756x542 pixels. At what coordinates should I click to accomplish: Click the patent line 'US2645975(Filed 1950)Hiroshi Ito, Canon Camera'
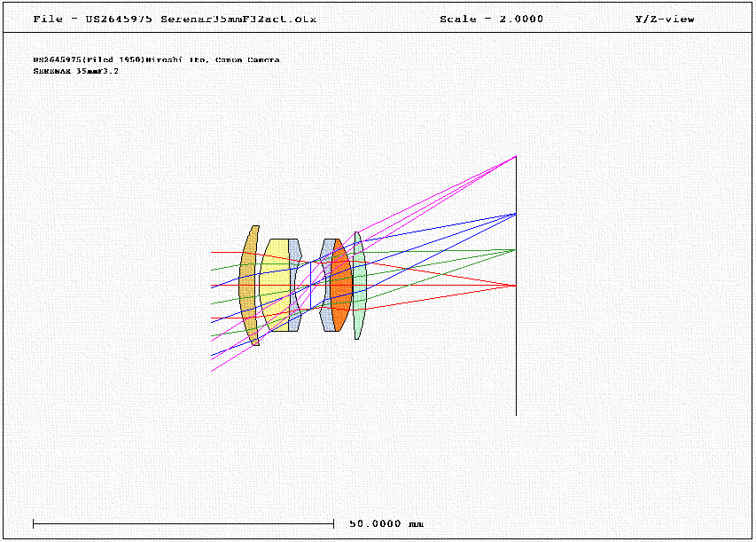tap(156, 59)
